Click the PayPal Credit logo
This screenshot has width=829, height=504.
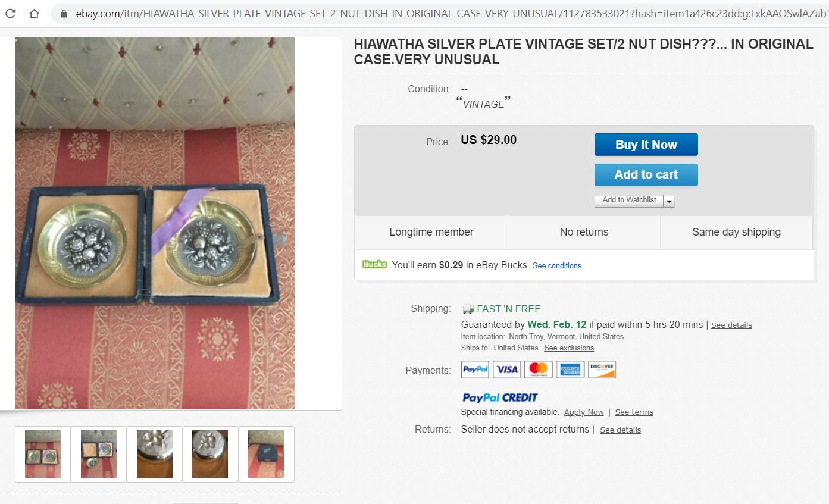coord(499,397)
